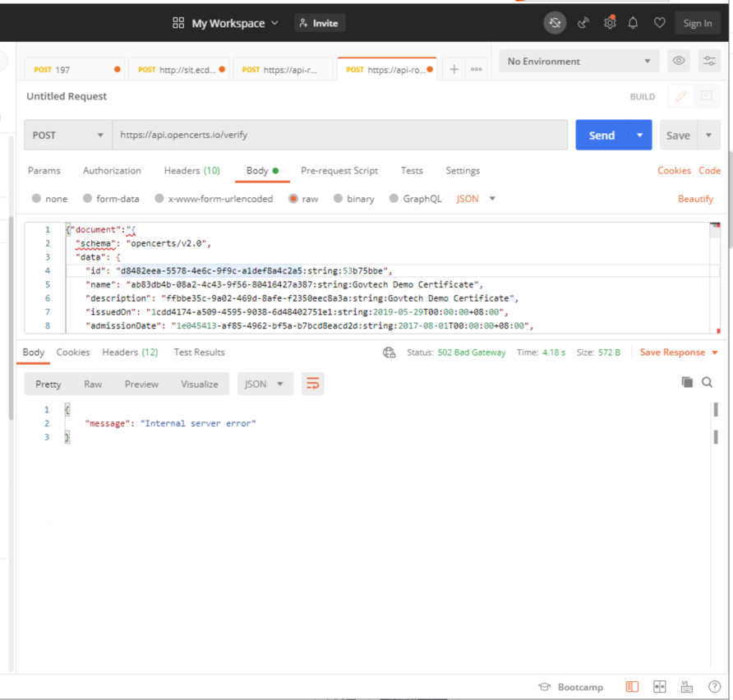Toggle line wrapping in the response viewer
733x700 pixels.
coord(312,383)
